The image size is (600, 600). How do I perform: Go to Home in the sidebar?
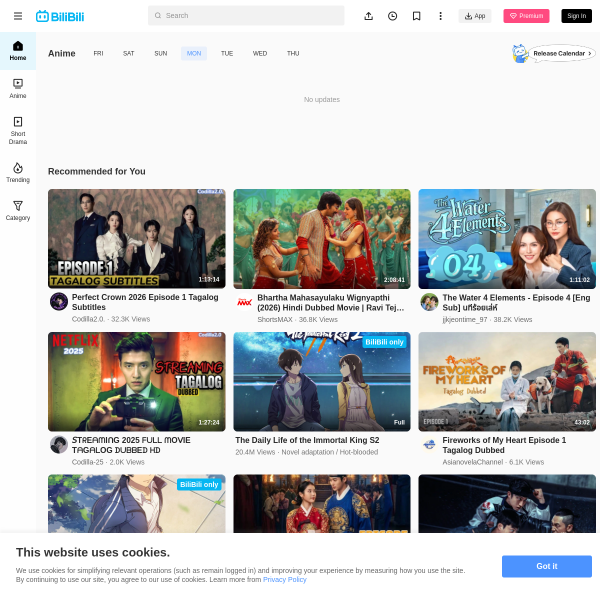tap(18, 51)
